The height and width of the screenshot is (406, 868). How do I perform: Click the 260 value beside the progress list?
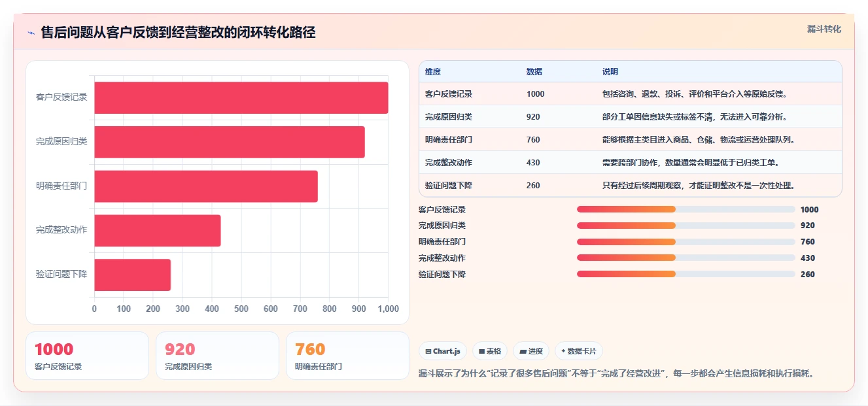808,275
